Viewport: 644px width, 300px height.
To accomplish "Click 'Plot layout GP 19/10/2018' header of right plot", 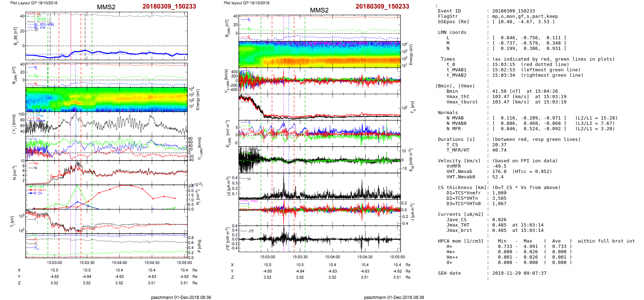I will [x=247, y=3].
